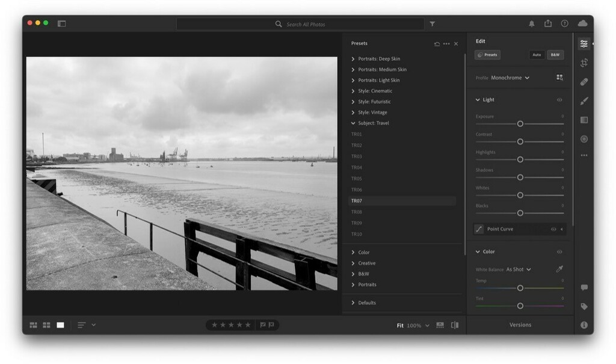Click the Auto adjustment button

(537, 55)
